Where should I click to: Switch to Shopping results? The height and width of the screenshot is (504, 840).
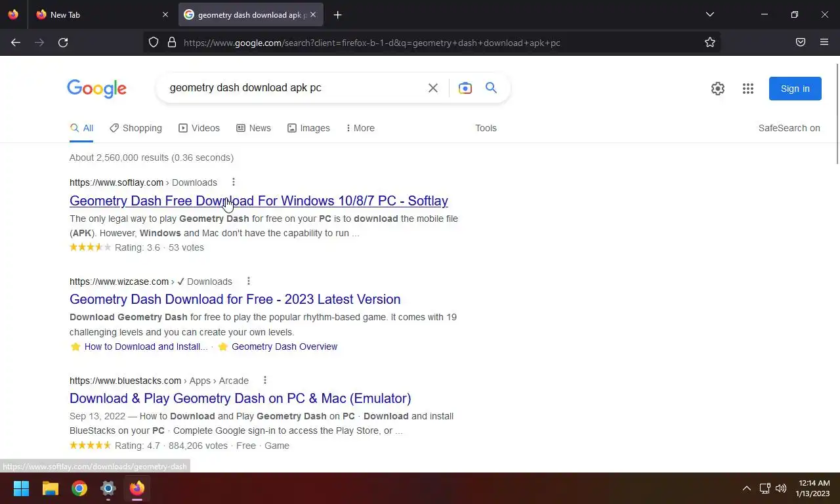[x=136, y=128]
